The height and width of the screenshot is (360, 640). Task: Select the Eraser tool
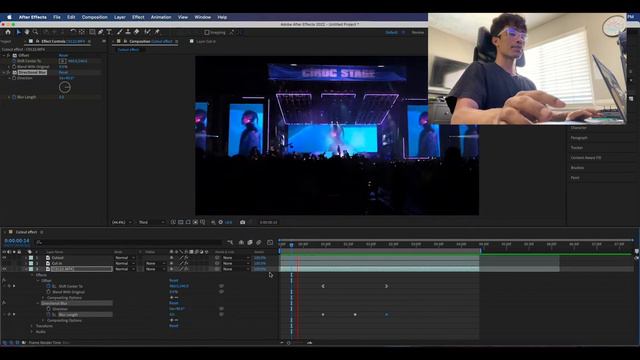pos(137,32)
